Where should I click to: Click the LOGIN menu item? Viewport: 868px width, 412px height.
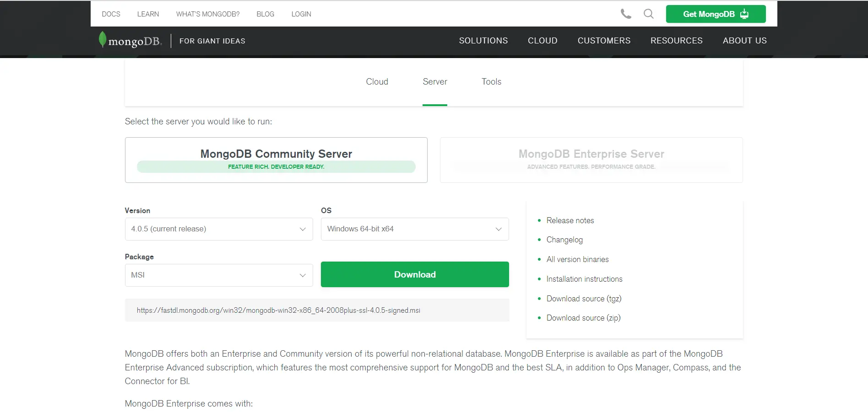pos(301,14)
